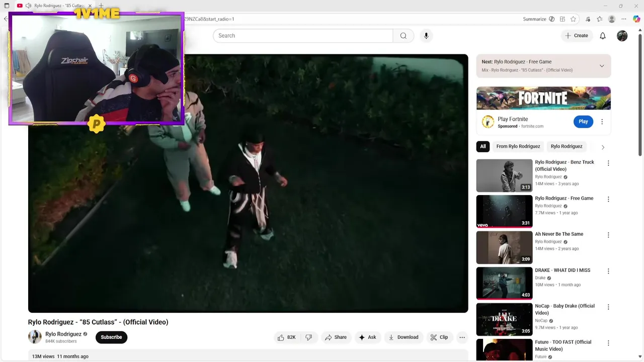Open the Rylo Rodriguez channel avatar

pos(35,337)
